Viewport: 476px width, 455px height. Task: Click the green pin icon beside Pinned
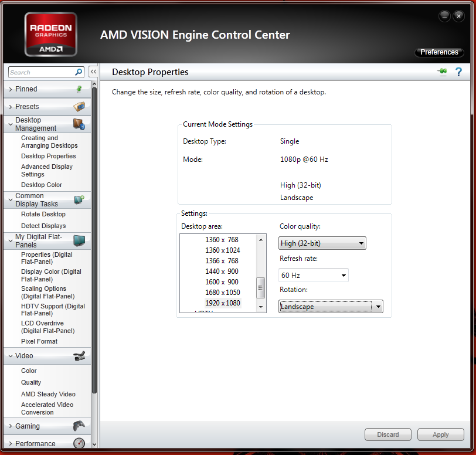(x=79, y=89)
